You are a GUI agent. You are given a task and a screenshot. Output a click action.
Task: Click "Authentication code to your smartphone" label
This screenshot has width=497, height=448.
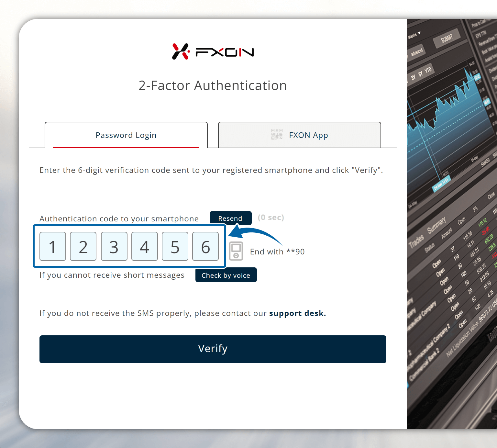pyautogui.click(x=119, y=219)
